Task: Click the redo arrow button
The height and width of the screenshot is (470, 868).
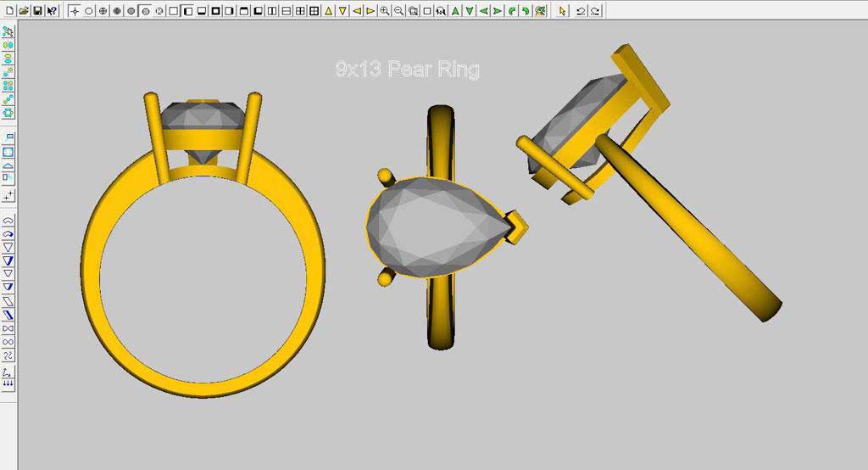Action: tap(595, 11)
